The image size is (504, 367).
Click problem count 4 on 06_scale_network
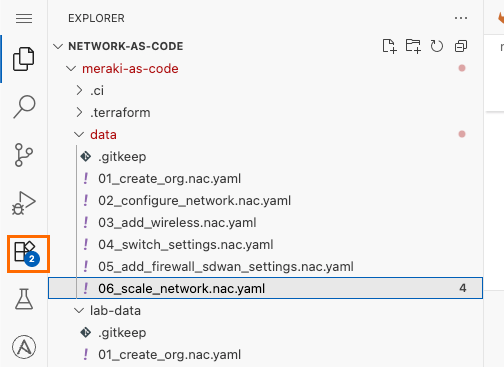(463, 288)
